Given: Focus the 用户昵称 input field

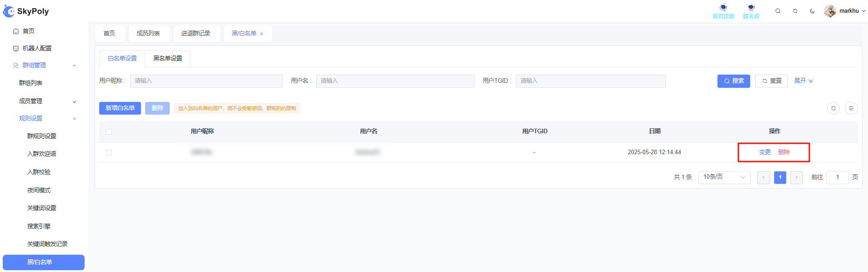Looking at the screenshot, I should [x=207, y=81].
